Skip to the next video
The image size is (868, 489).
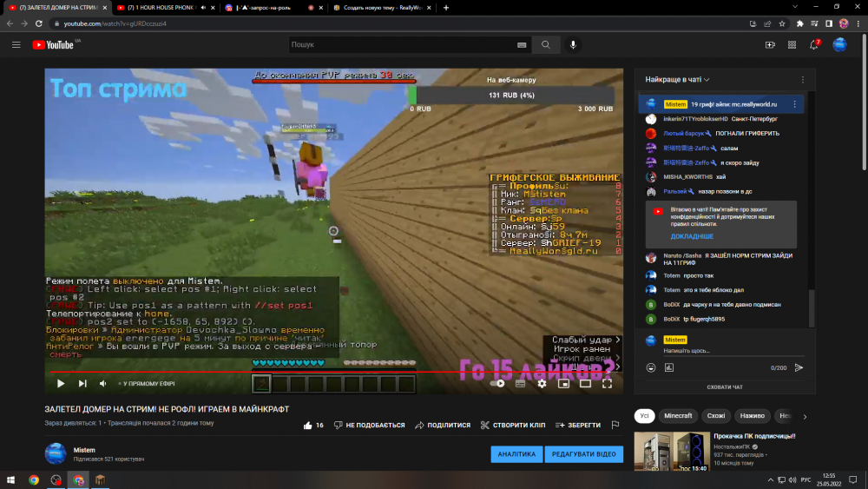tap(82, 383)
